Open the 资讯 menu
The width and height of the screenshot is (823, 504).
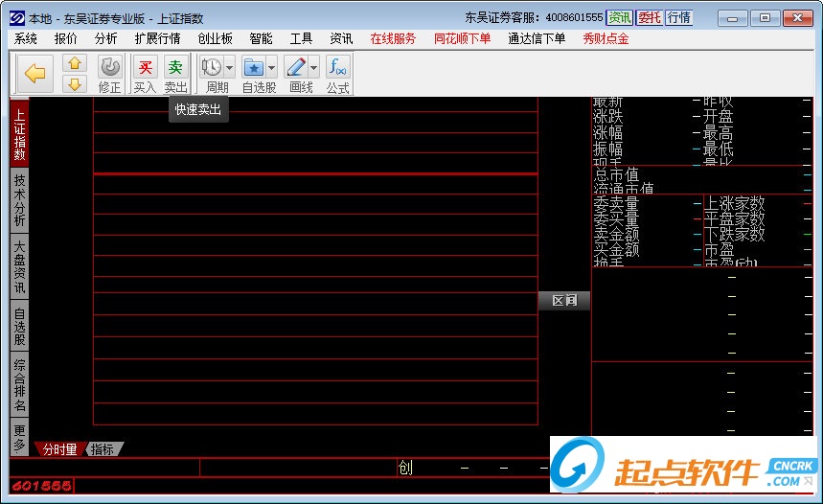click(x=341, y=38)
